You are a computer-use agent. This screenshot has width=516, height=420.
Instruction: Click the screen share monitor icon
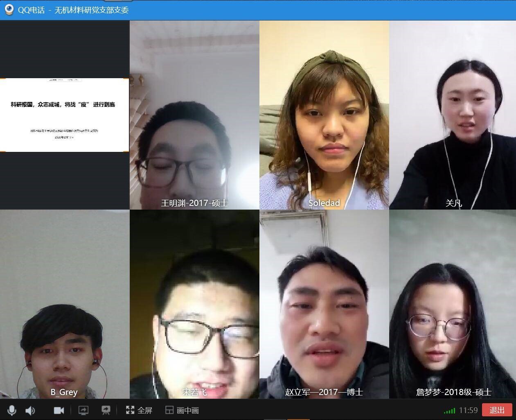pos(83,410)
